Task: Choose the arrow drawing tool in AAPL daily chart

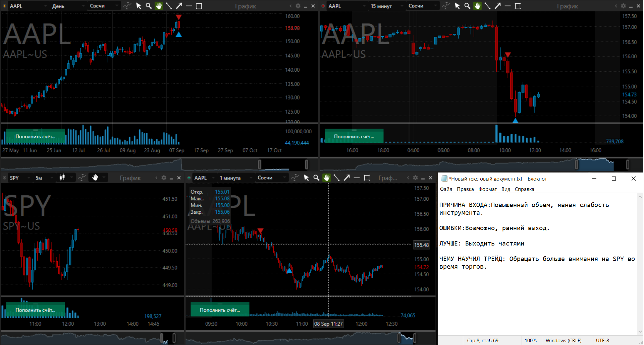Action: [x=179, y=6]
